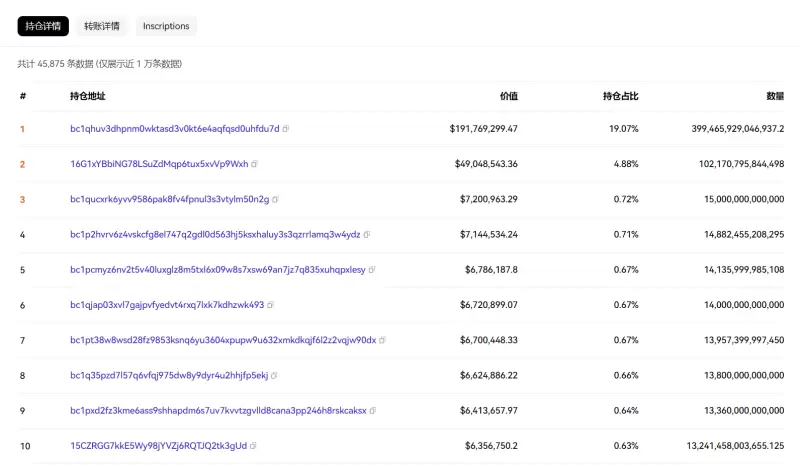Copy the bc1p2hvrv6z4 address in row 4

[x=367, y=235]
